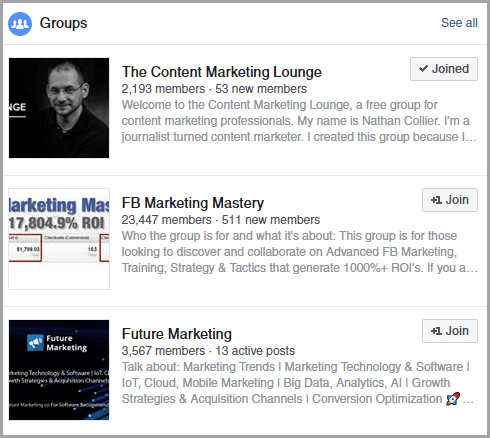Open the FB Marketing Mastery title link

pos(193,203)
